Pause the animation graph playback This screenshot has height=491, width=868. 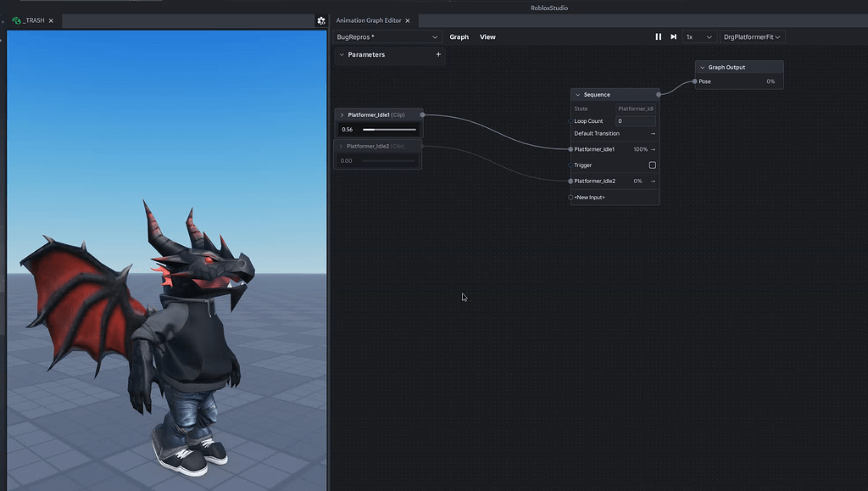[x=658, y=36]
